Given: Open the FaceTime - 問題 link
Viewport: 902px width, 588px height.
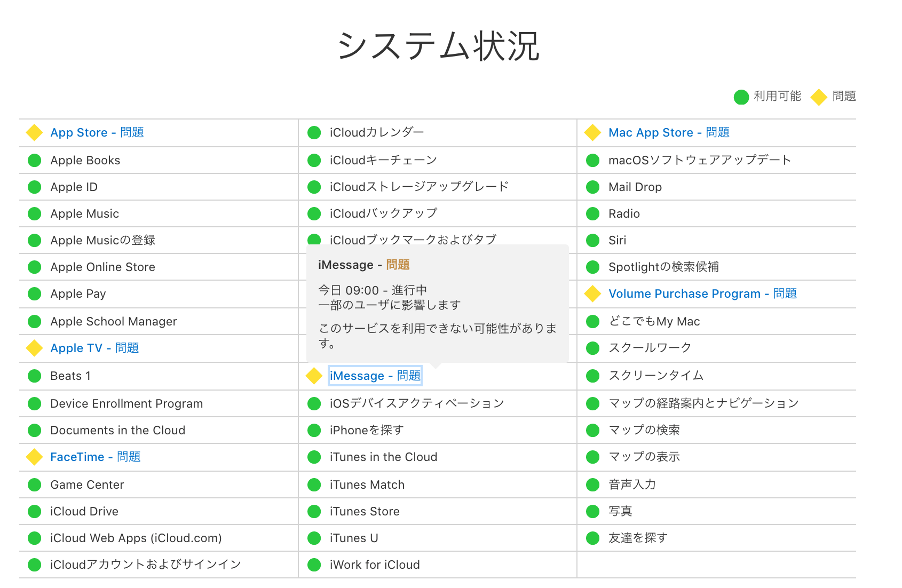Looking at the screenshot, I should (x=96, y=457).
